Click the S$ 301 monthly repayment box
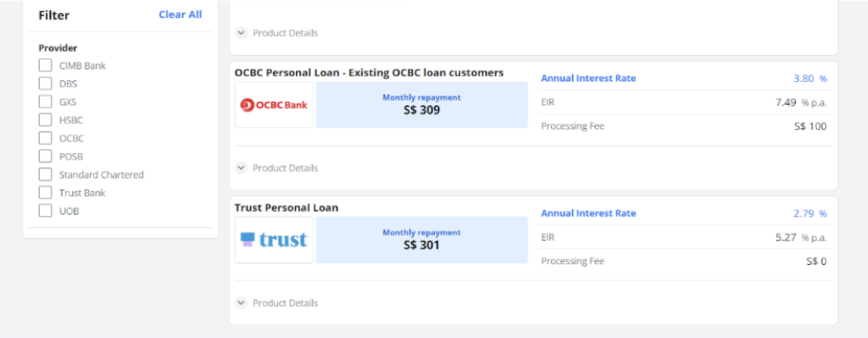Image resolution: width=868 pixels, height=338 pixels. (422, 240)
